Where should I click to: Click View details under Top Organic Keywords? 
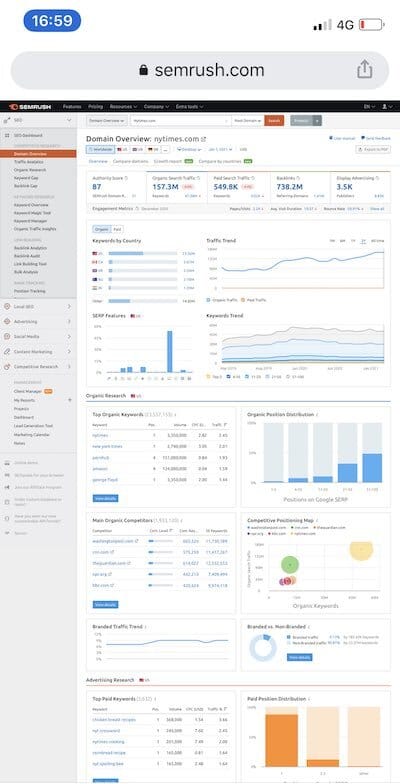click(x=106, y=498)
